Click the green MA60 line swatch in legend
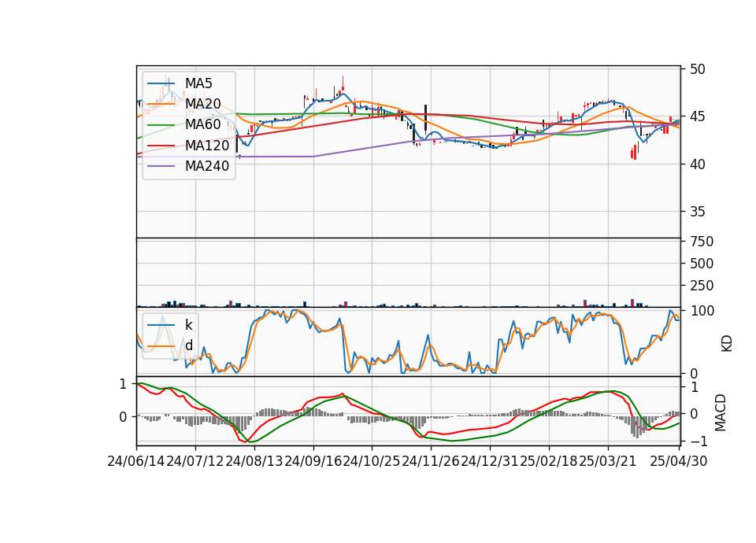This screenshot has height=543, width=756. 161,125
